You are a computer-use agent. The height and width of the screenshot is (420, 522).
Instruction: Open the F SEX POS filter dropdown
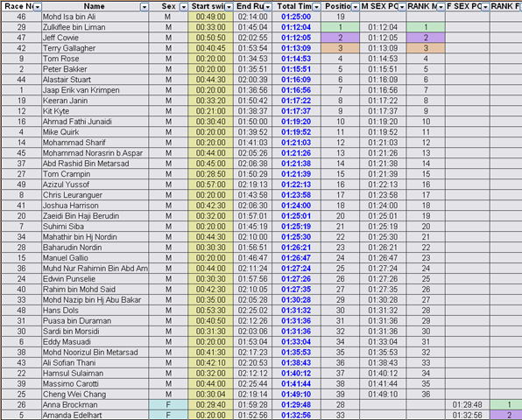coord(485,7)
